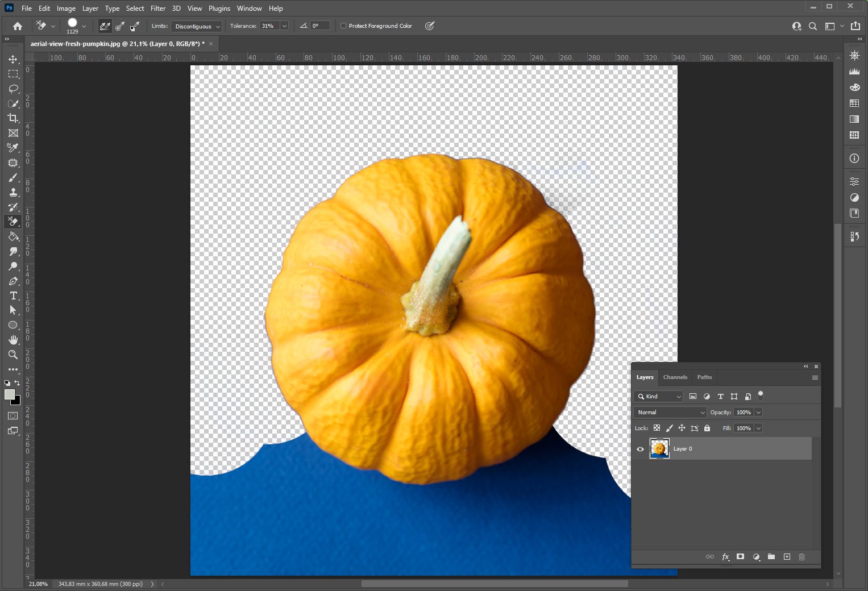Create a new layer
Screen dimensions: 868x591
click(x=787, y=557)
